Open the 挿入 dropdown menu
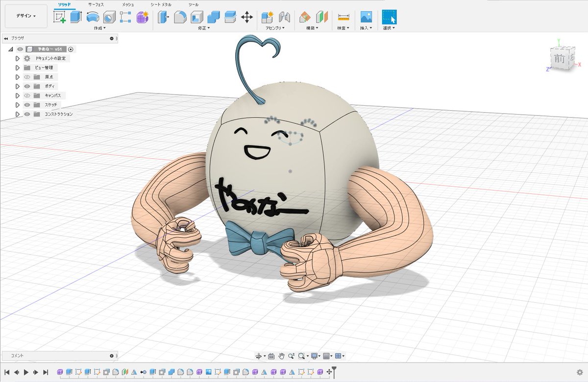 pyautogui.click(x=366, y=28)
